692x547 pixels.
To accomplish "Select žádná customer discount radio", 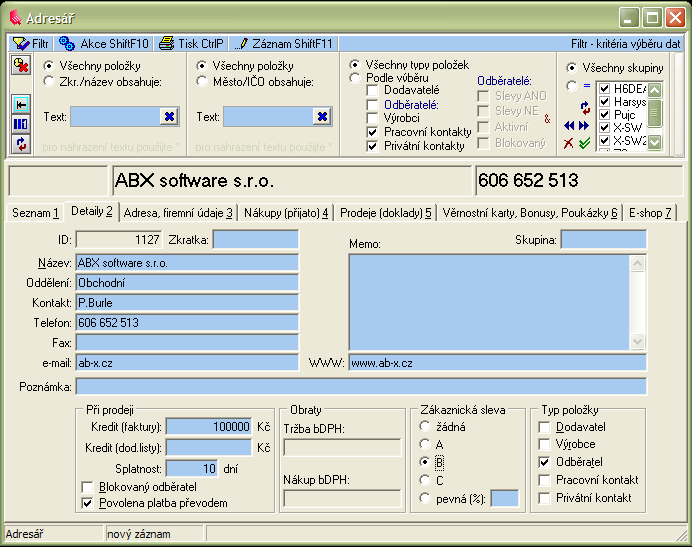I will point(425,426).
